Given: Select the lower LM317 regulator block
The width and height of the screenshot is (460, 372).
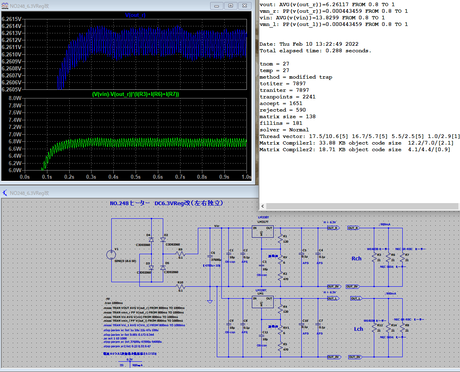Looking at the screenshot, I should (x=262, y=302).
